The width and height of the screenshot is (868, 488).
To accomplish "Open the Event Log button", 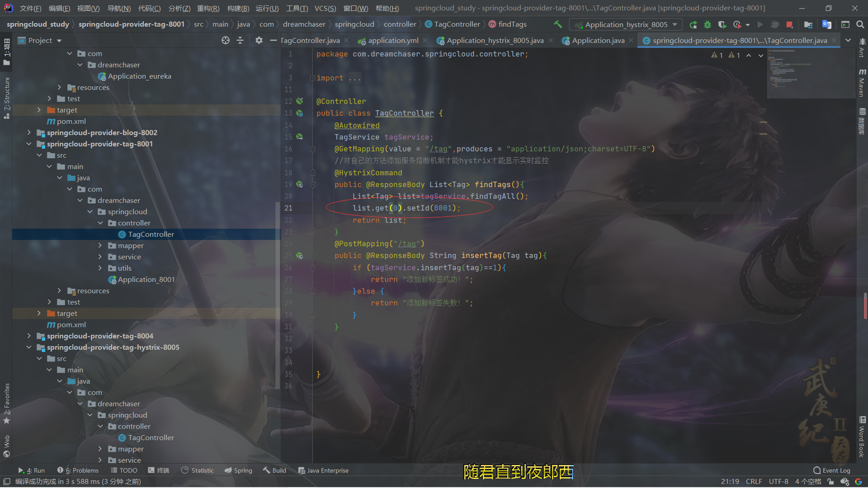I will click(831, 470).
